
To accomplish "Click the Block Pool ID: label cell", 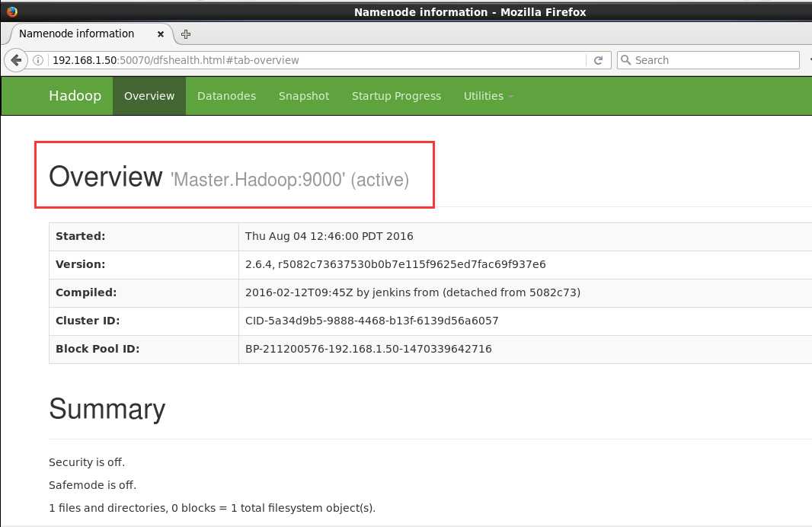I will point(144,349).
